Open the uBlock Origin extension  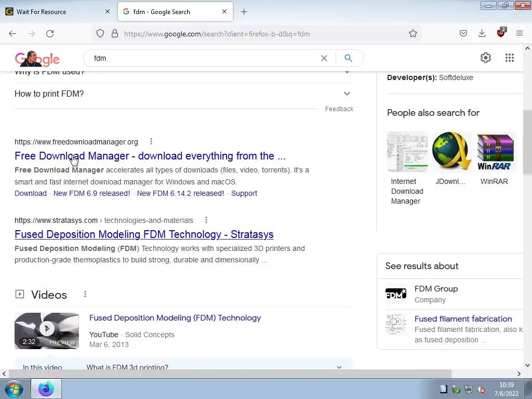pos(501,33)
